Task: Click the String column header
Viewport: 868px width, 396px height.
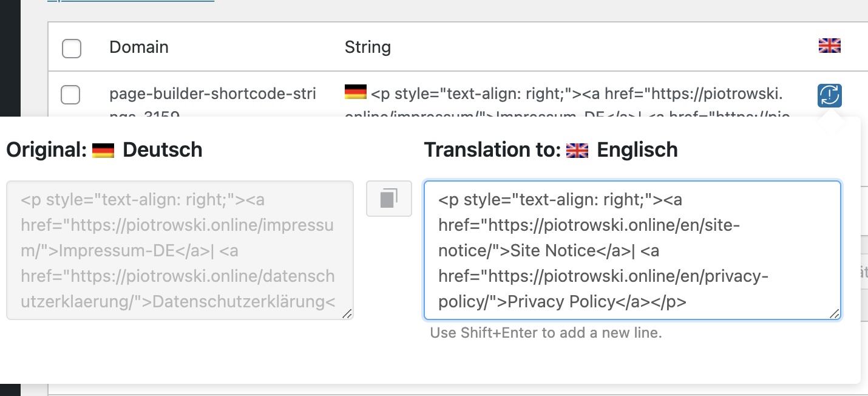Action: [367, 47]
